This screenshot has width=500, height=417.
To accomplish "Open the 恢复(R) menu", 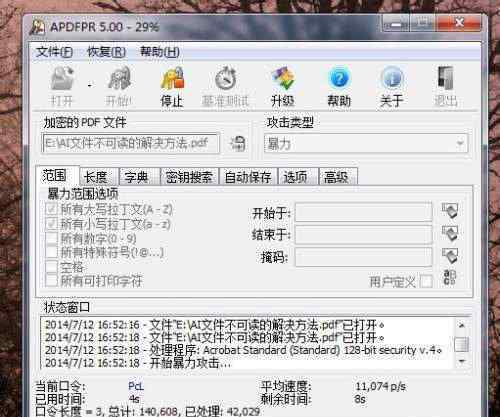I will click(x=106, y=52).
